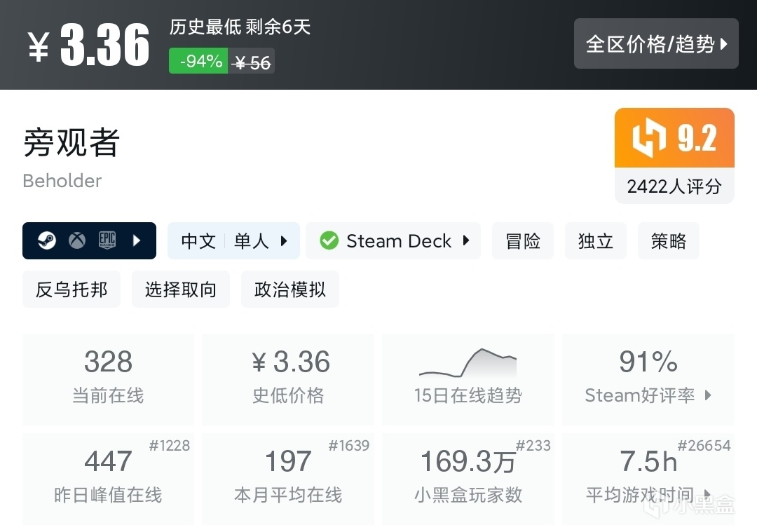The image size is (757, 532).
Task: Open the 政治模拟 tag
Action: [290, 289]
